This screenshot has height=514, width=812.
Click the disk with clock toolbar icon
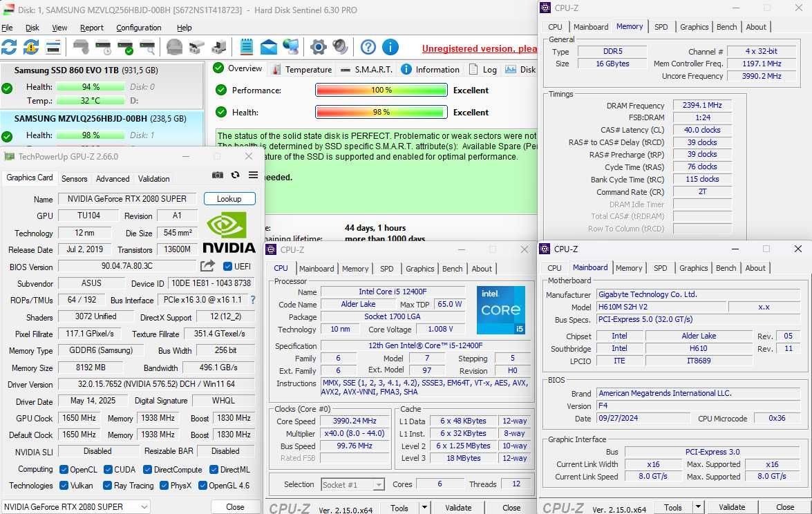click(x=103, y=47)
